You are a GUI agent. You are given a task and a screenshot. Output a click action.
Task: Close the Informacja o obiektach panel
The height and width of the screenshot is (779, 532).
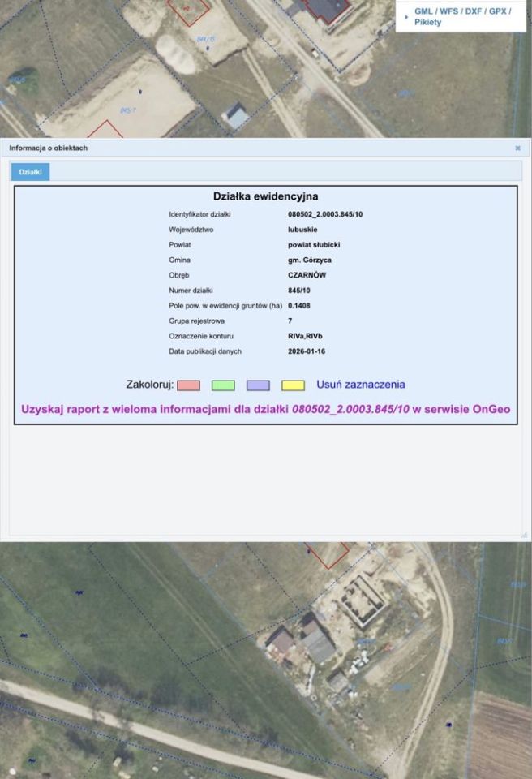(517, 148)
